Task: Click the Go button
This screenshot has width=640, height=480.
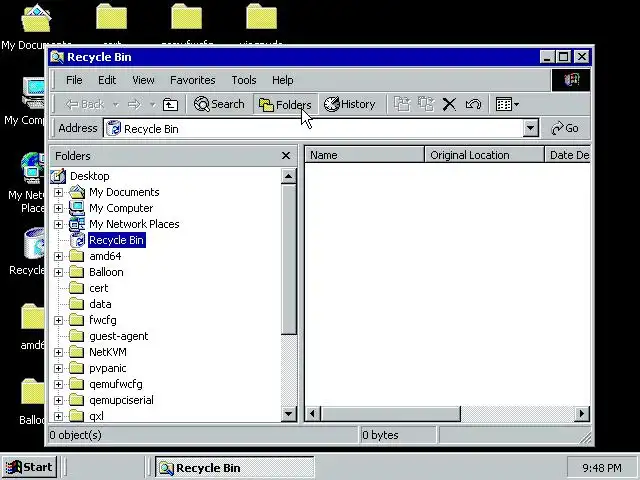Action: [565, 128]
